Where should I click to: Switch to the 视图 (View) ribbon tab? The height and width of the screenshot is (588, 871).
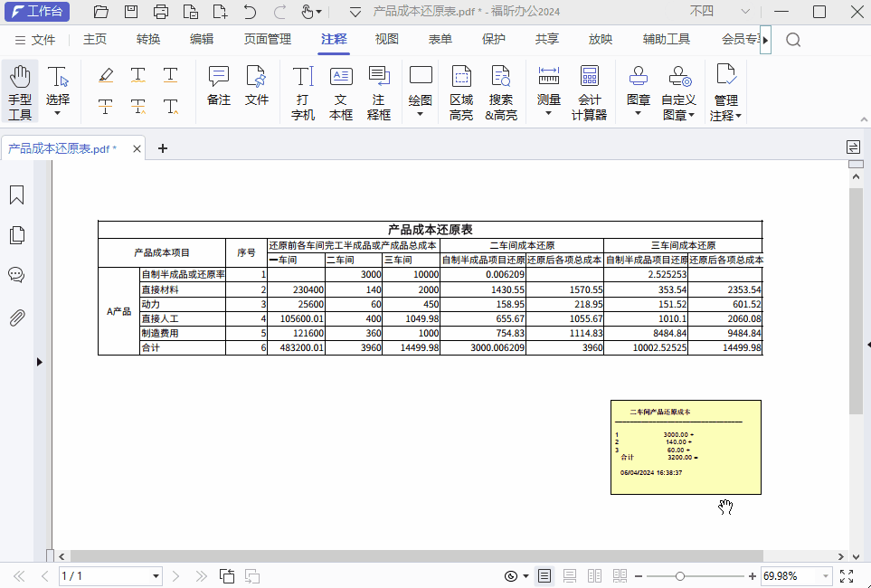tap(387, 39)
